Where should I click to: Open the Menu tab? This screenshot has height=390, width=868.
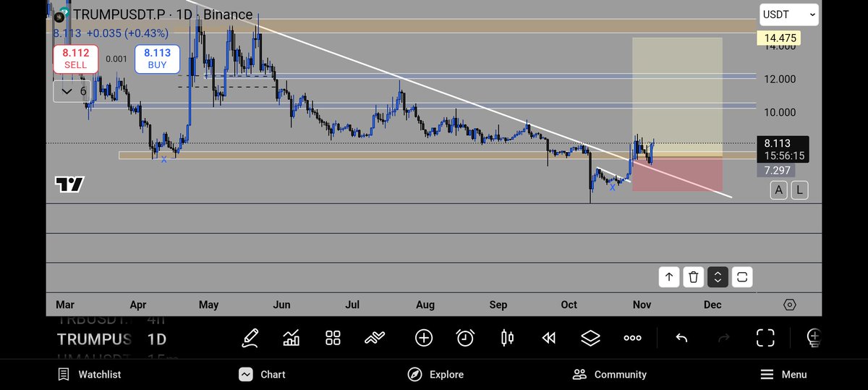(x=783, y=374)
